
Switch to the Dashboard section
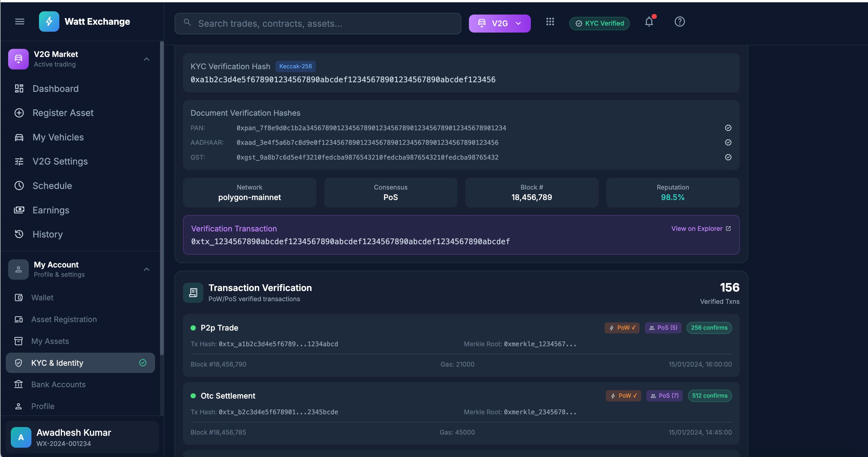click(55, 89)
